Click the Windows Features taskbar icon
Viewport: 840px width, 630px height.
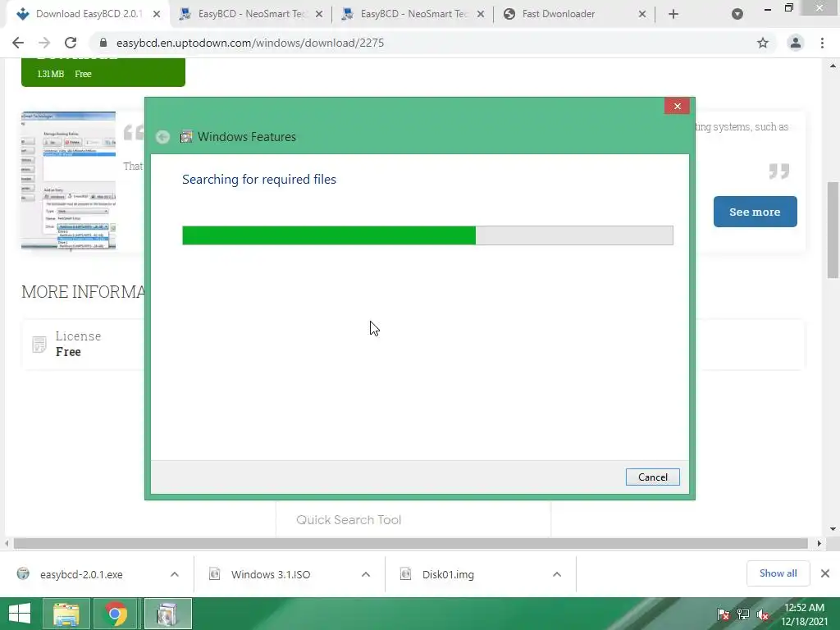pos(168,614)
